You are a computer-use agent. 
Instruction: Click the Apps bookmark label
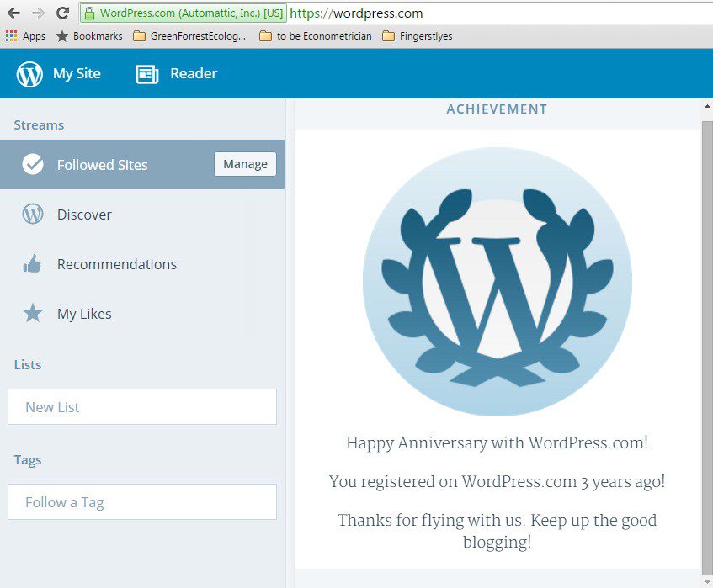(x=35, y=36)
